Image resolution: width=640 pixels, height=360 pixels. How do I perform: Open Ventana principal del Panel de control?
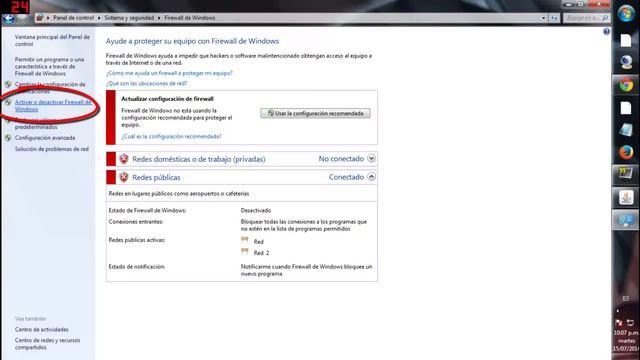pos(52,40)
